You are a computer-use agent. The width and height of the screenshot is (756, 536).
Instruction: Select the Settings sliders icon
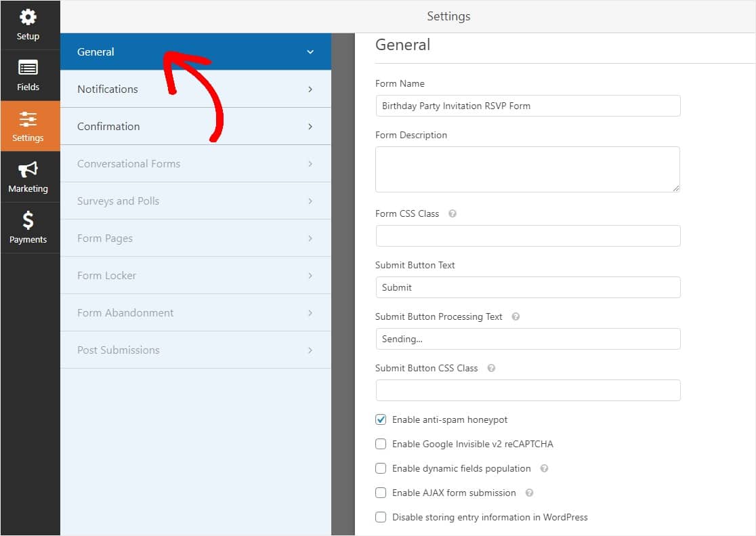[x=28, y=120]
